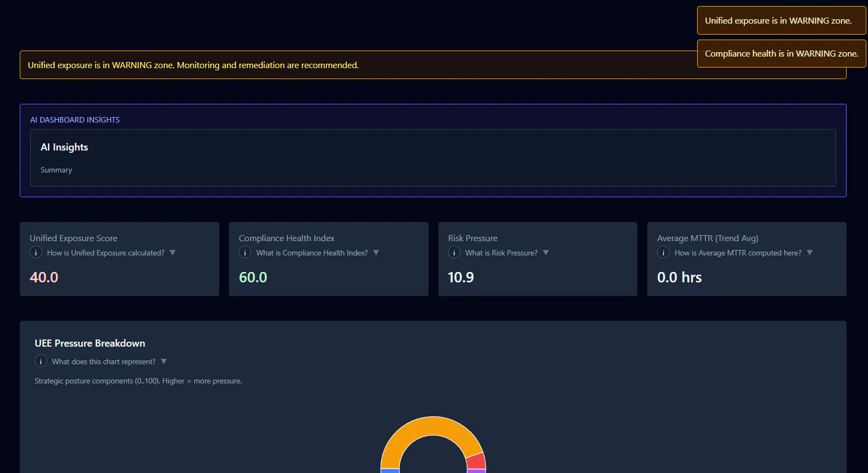This screenshot has height=473, width=868.
Task: Open 'How is Unified Exposure calculated?' text
Action: tap(105, 253)
